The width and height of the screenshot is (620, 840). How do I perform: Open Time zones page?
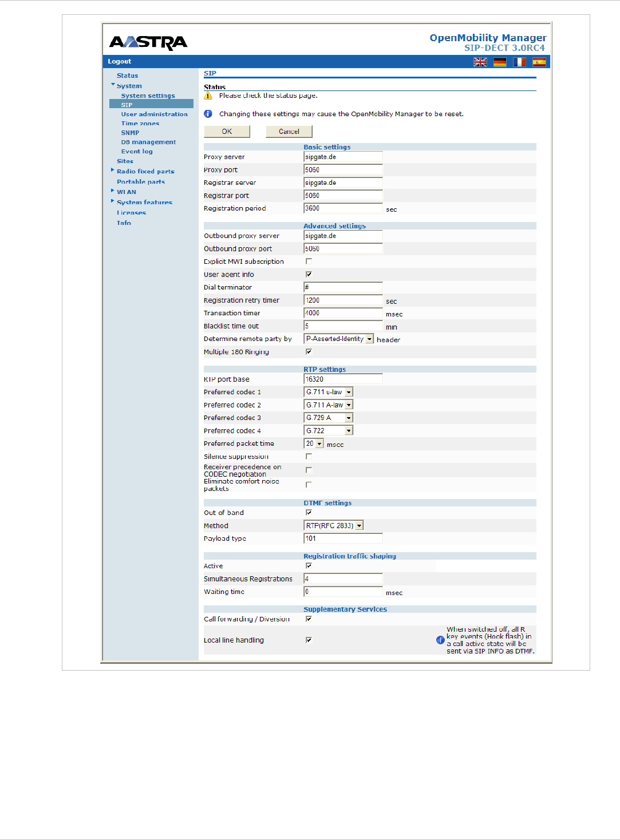click(140, 124)
